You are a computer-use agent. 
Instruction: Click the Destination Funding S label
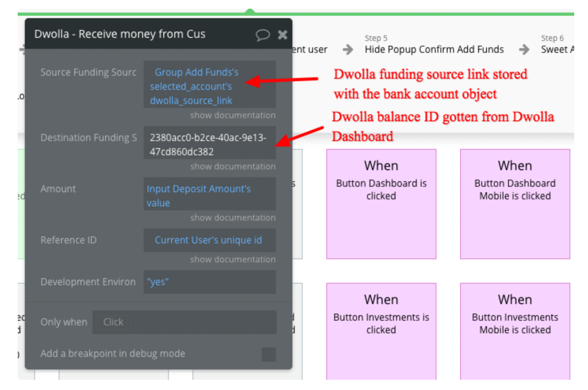pyautogui.click(x=89, y=138)
